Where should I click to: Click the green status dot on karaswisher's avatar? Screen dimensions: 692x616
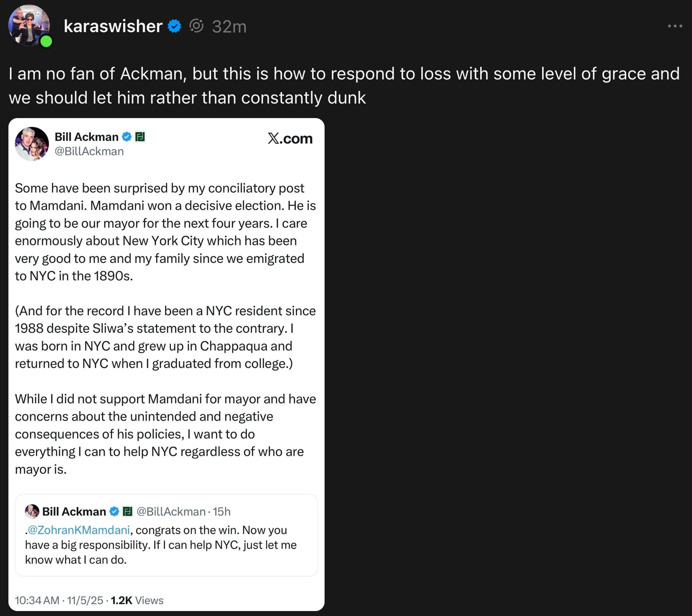[x=46, y=41]
